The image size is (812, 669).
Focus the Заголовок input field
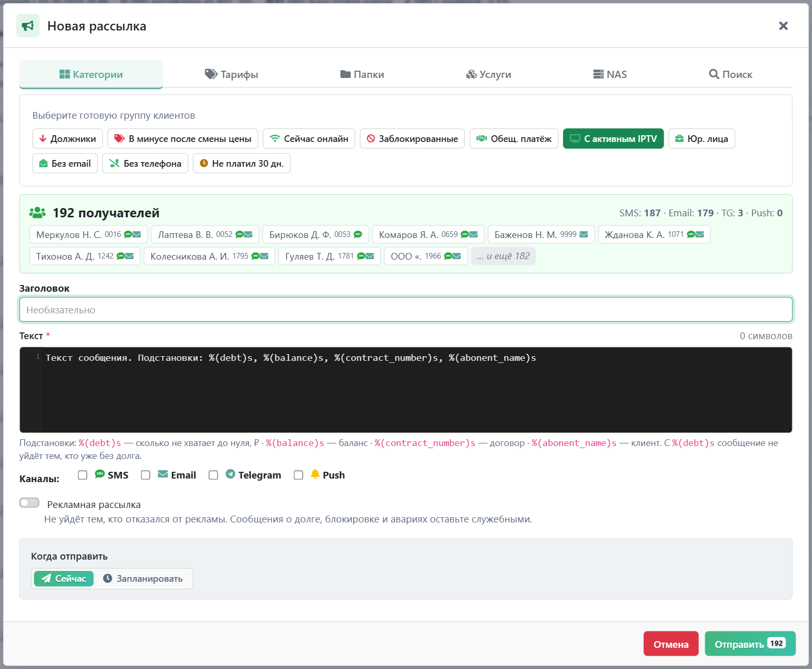406,310
